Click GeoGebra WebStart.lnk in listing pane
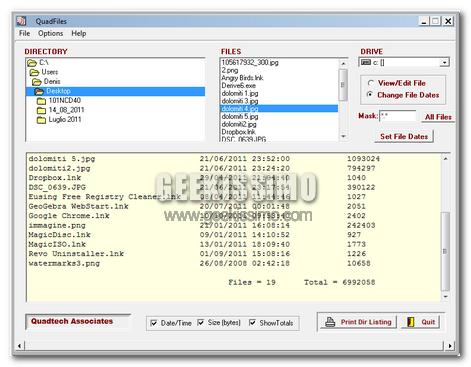The image size is (471, 367). click(x=79, y=206)
